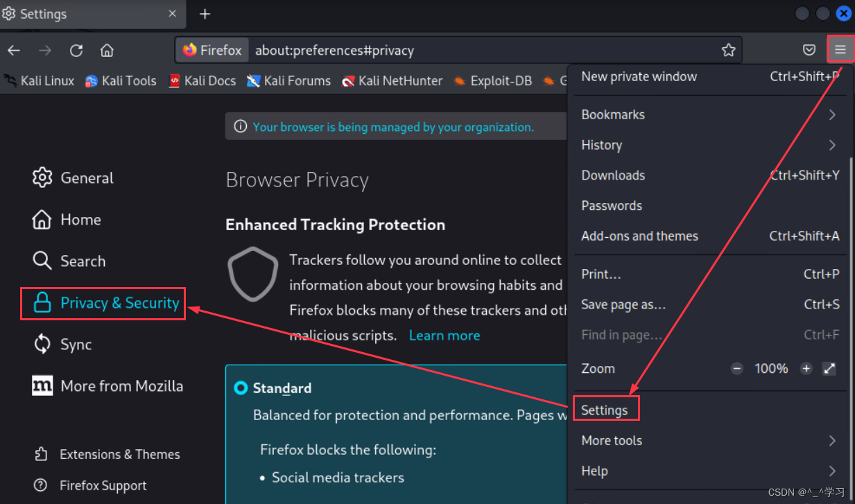Open General settings category
Screen dimensions: 855x504
click(73, 177)
